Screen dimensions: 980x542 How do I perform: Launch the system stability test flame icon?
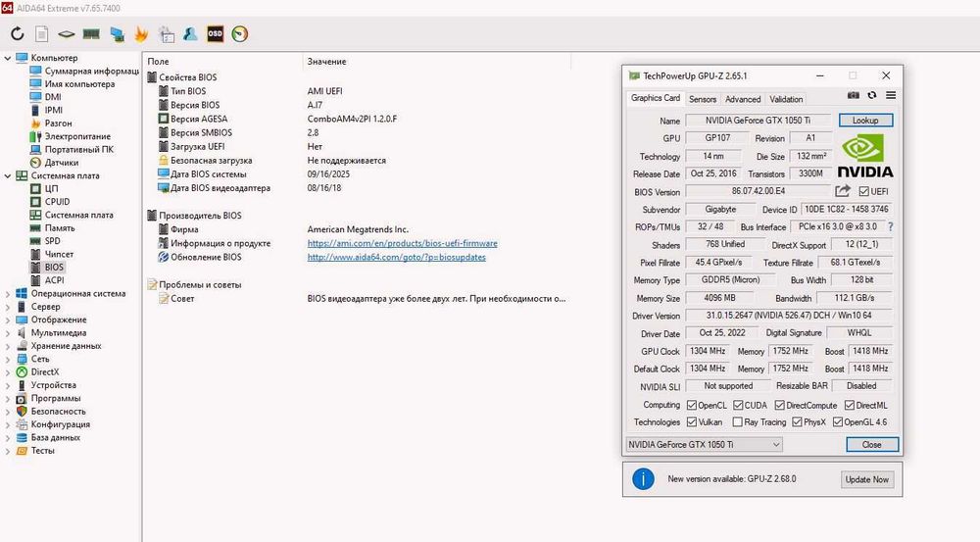(x=141, y=33)
